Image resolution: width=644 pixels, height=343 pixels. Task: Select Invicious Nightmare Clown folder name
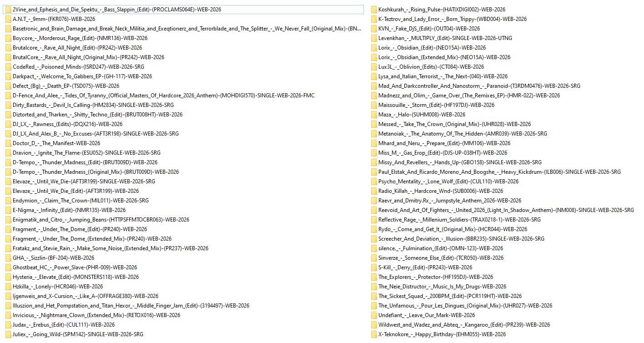point(96,315)
